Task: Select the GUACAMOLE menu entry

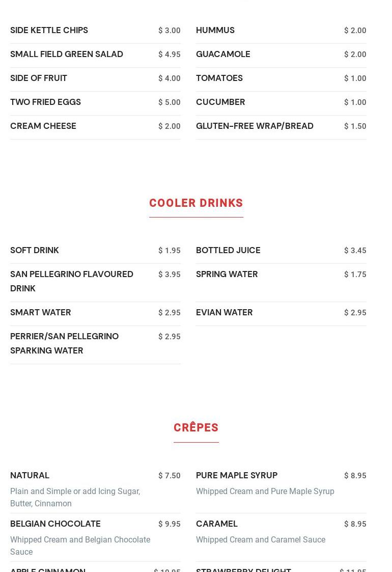Action: pyautogui.click(x=223, y=55)
